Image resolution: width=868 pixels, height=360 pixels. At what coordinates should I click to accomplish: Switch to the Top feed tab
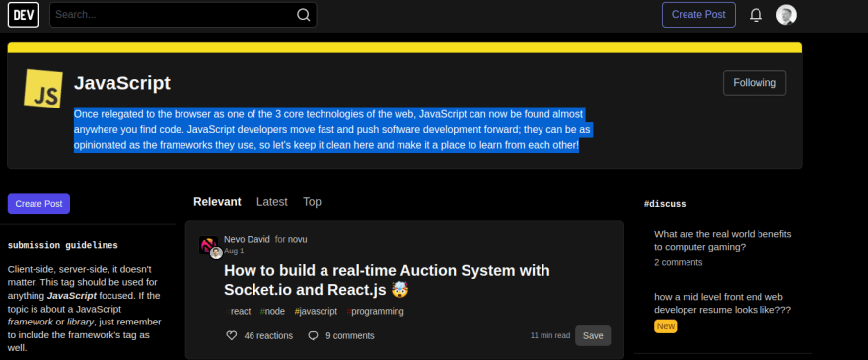(x=312, y=202)
